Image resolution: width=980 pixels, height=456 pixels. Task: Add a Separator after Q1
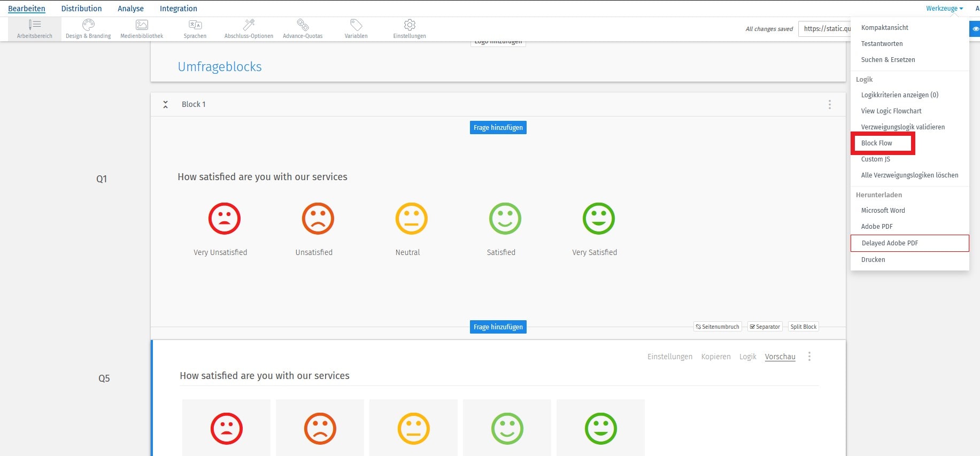765,327
